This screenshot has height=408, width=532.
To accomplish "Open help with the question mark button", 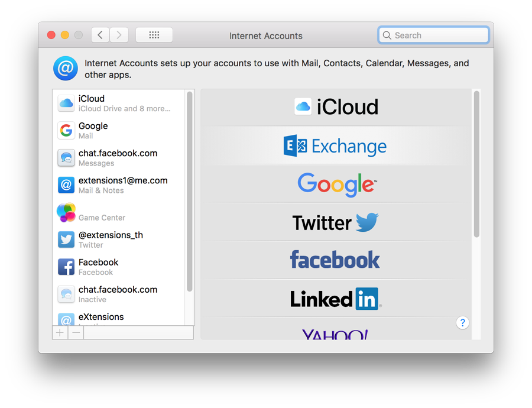I will tap(462, 323).
